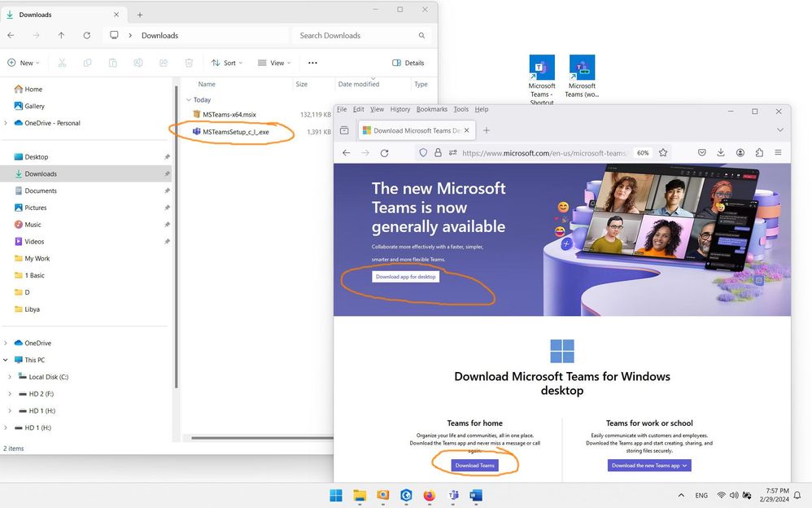
Task: Open the View dropdown
Action: click(274, 63)
